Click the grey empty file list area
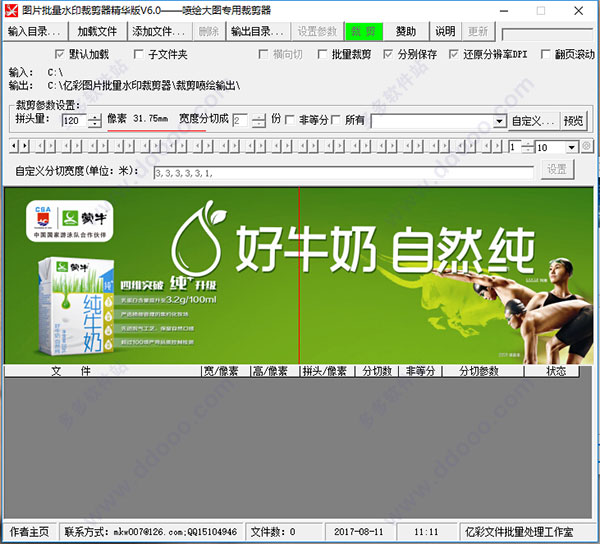 click(298, 448)
